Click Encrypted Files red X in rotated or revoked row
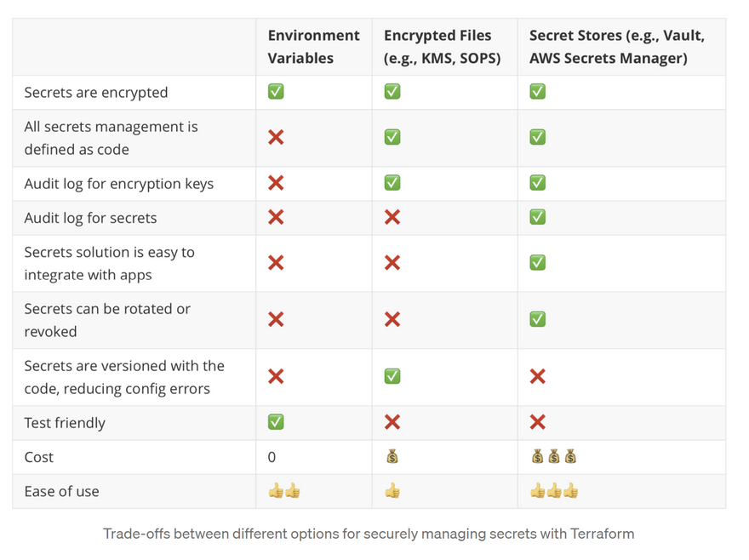749x560 pixels. 392,319
